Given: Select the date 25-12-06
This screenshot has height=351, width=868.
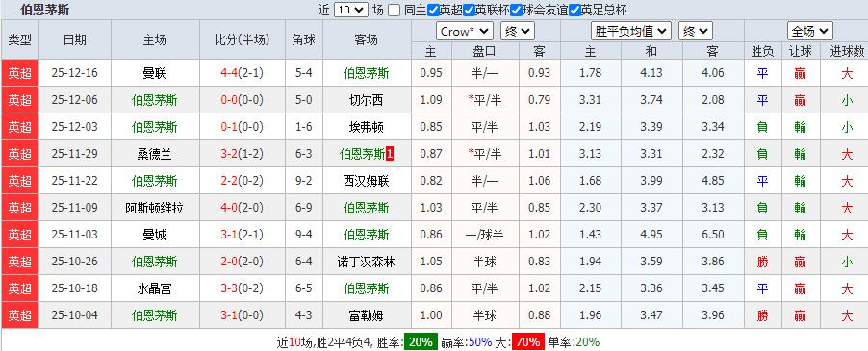Looking at the screenshot, I should (x=75, y=100).
